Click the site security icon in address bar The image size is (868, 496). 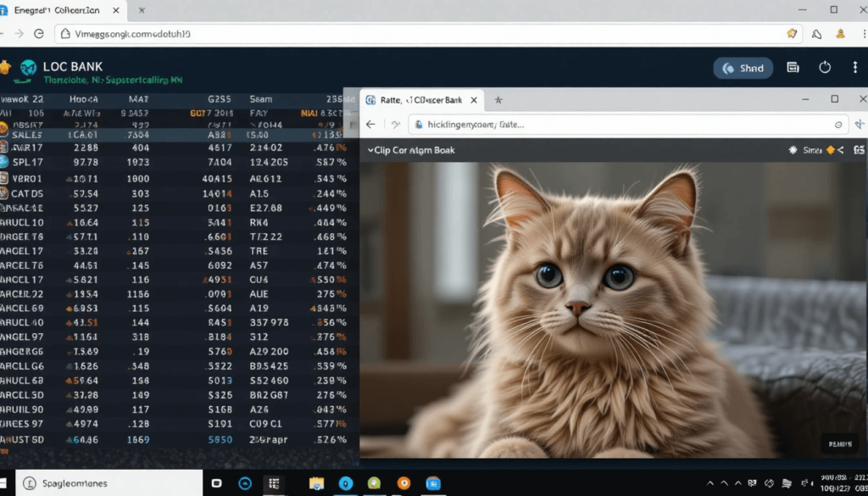click(x=64, y=34)
